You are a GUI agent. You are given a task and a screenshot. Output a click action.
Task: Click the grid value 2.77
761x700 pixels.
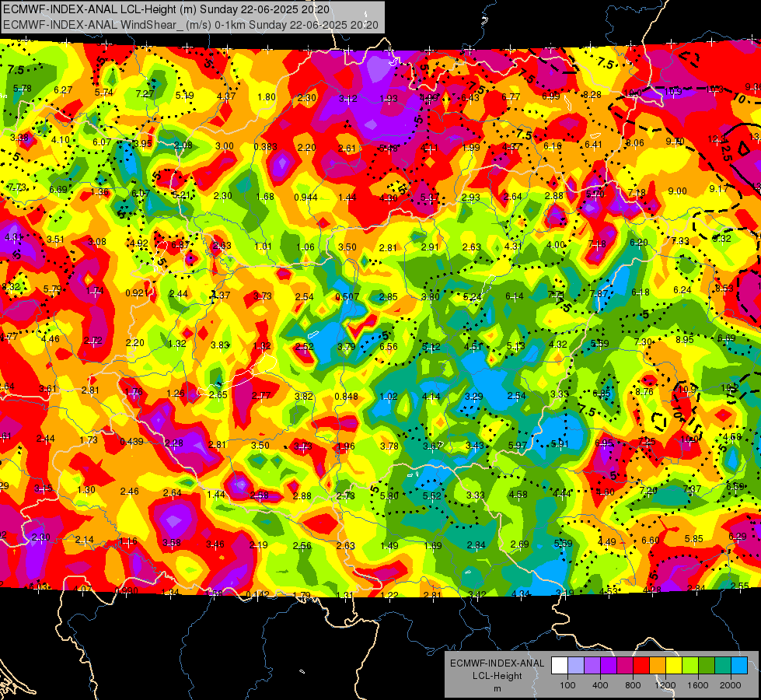point(261,396)
